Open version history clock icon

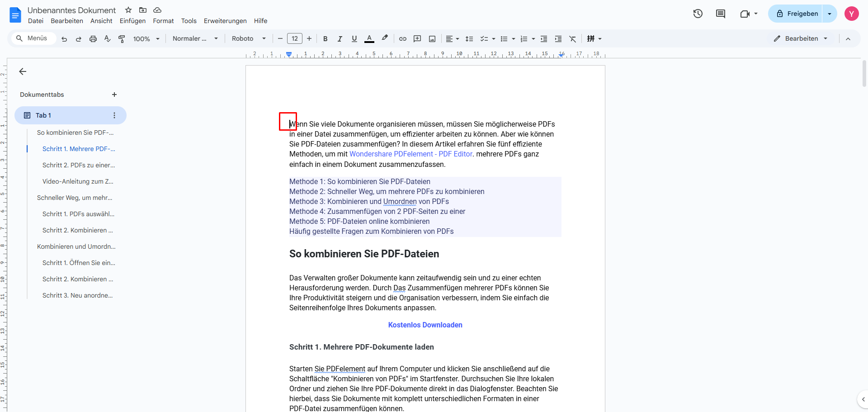point(698,14)
